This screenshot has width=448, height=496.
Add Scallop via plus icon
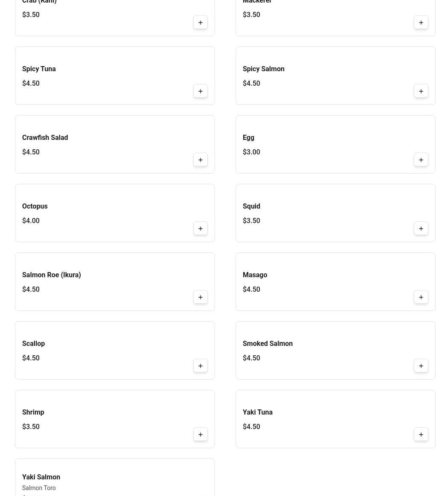pos(201,366)
